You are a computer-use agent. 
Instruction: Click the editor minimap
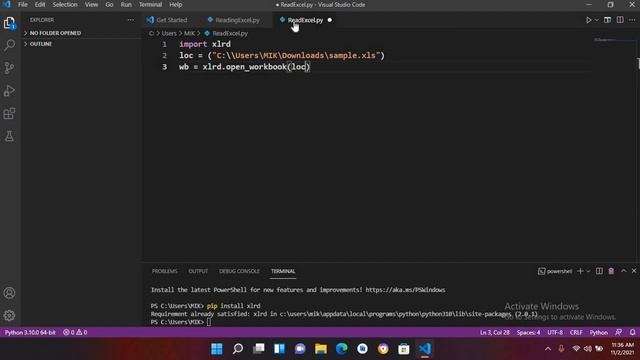coord(615,40)
